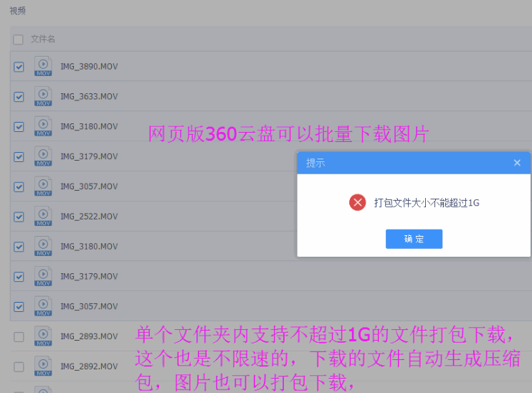Click the MOV icon of IMG_3890.MOV
Viewport: 532px width, 393px height.
click(43, 66)
